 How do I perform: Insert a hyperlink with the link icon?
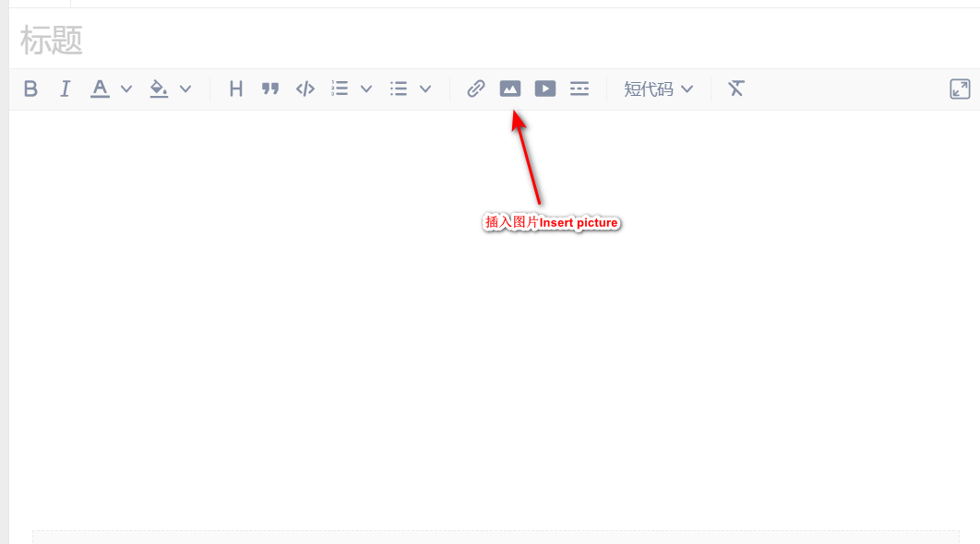click(476, 89)
